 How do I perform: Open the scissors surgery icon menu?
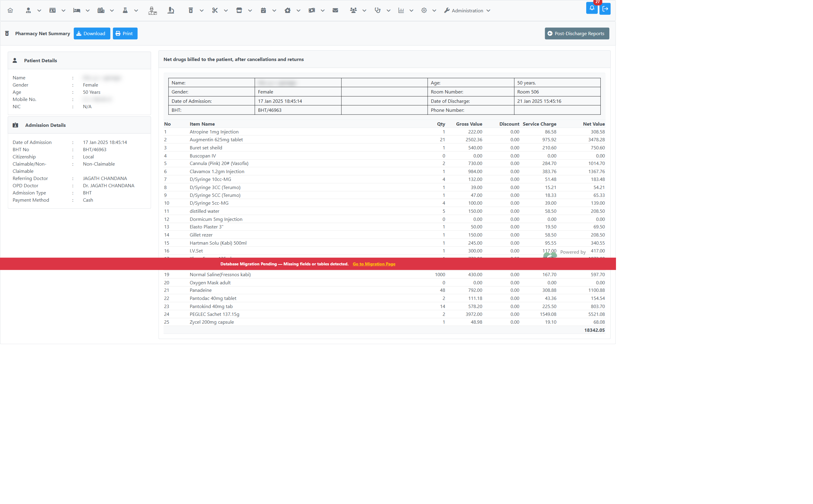pos(215,10)
